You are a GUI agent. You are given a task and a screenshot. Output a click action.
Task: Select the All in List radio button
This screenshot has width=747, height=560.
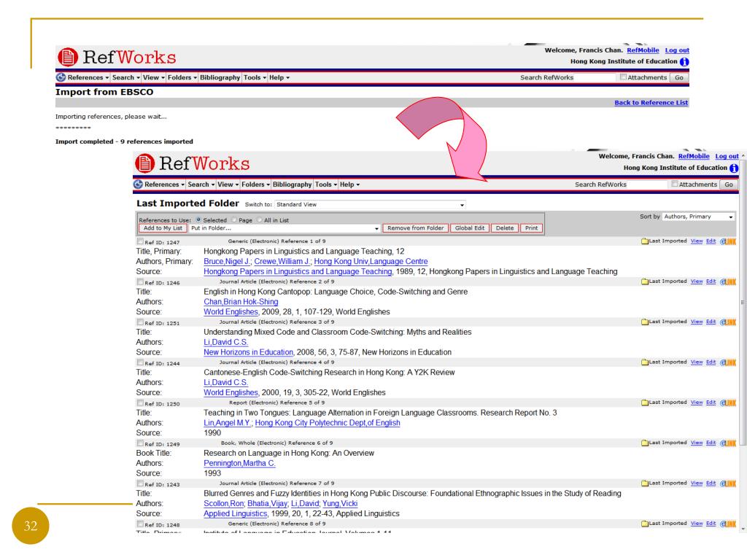(260, 220)
